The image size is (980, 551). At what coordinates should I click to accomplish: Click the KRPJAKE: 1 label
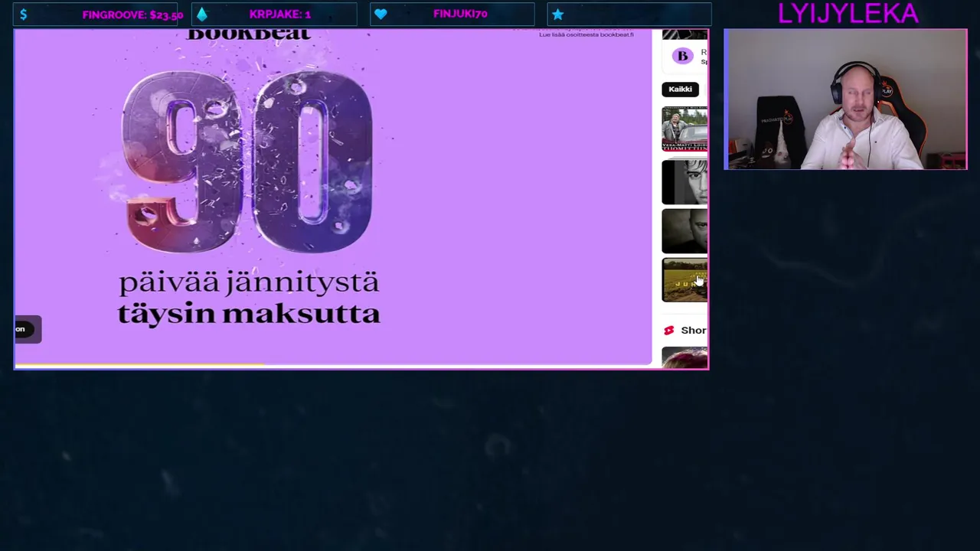[280, 15]
